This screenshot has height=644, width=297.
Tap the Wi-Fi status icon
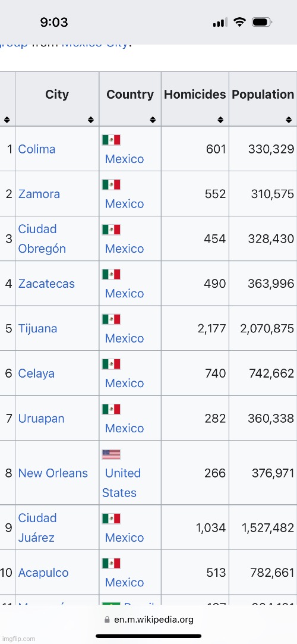pyautogui.click(x=239, y=22)
